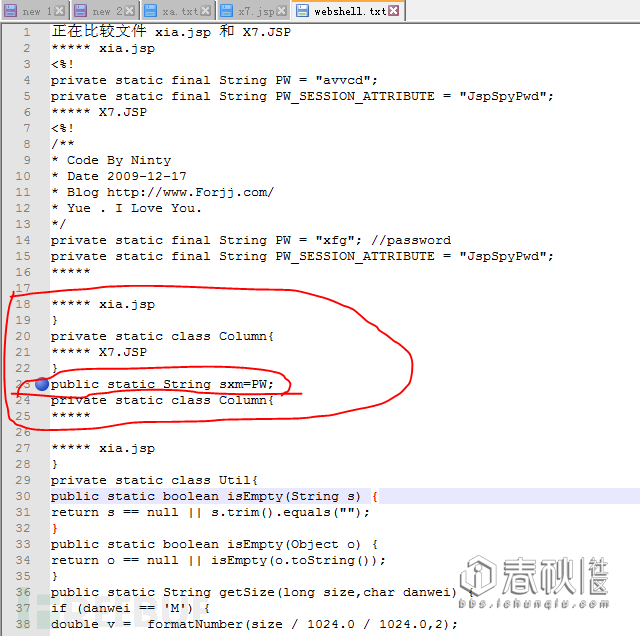
Task: Click the "if (danwei == 'M')" line
Action: click(130, 608)
